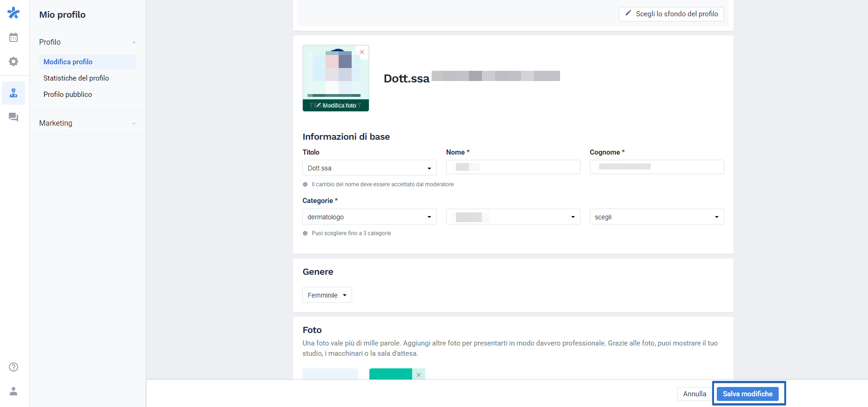Click the app logo in the sidebar
Image resolution: width=868 pixels, height=407 pixels.
13,13
